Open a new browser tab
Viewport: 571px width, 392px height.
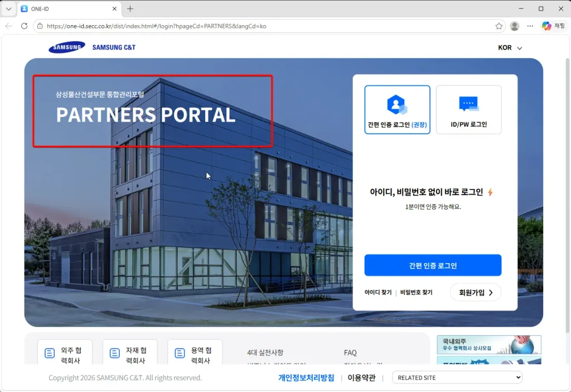click(130, 9)
